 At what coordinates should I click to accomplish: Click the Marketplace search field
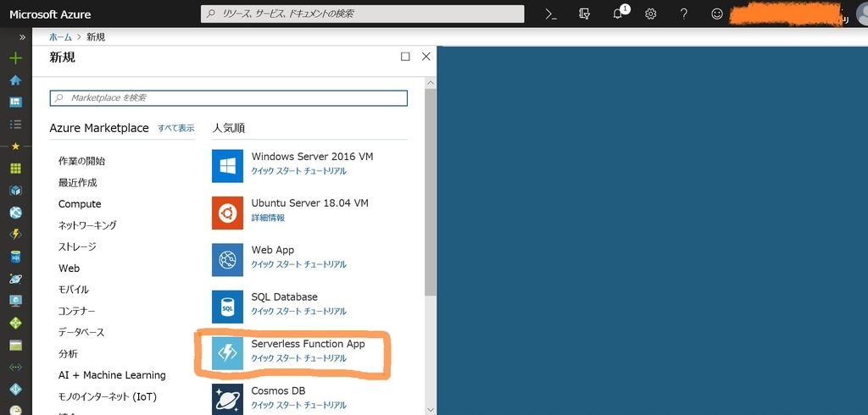[x=229, y=98]
